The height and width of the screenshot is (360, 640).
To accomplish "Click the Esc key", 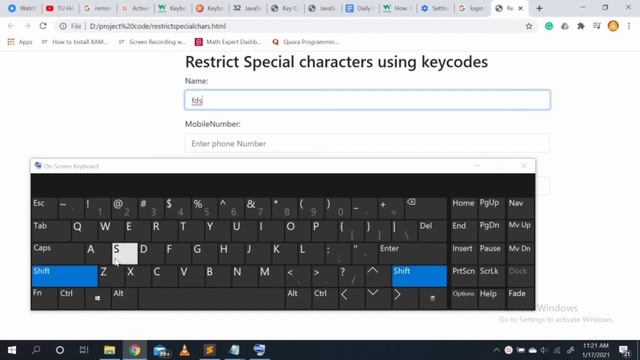I will pos(44,208).
